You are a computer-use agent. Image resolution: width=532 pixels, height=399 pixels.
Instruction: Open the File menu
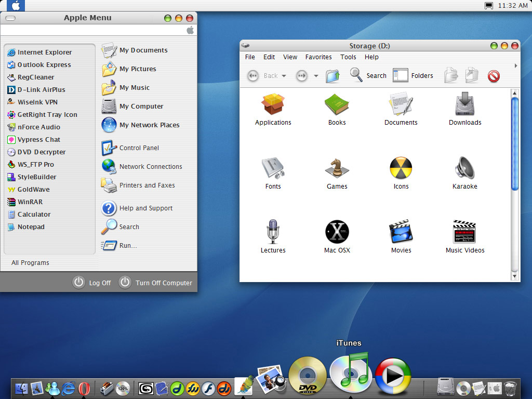pos(250,57)
